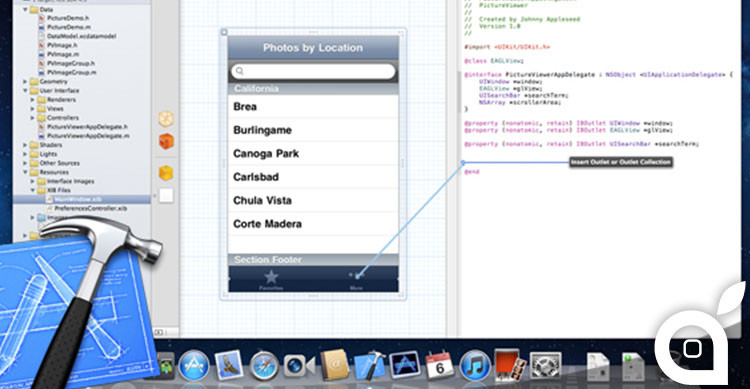750x389 pixels.
Task: Select the yellow App Delegate cube icon
Action: (x=166, y=173)
